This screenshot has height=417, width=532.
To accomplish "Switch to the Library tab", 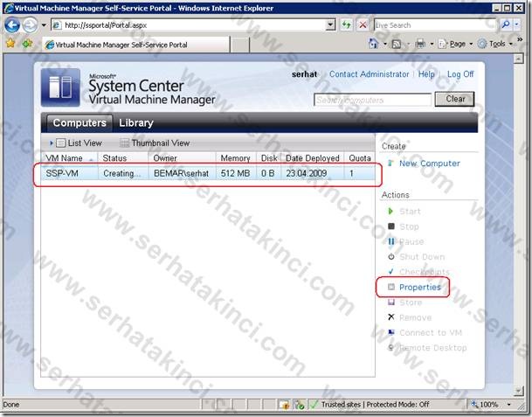I will pos(136,122).
